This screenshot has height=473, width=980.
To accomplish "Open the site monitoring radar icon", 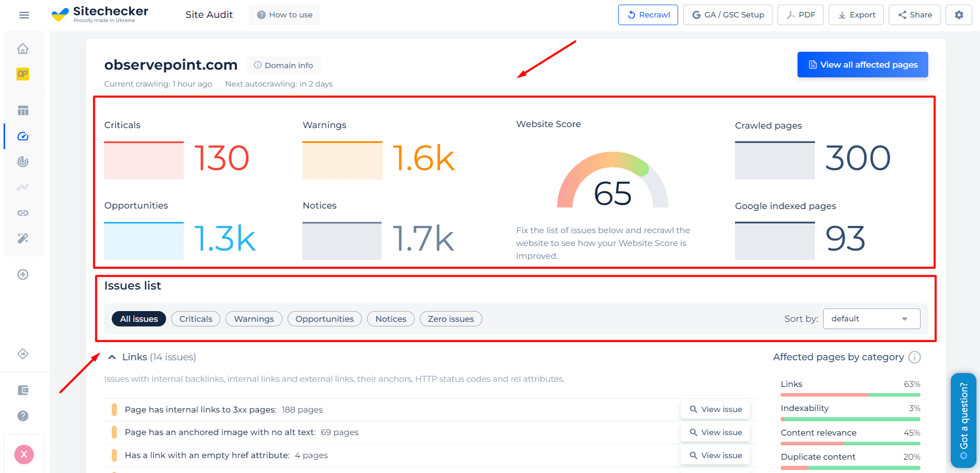I will click(23, 161).
